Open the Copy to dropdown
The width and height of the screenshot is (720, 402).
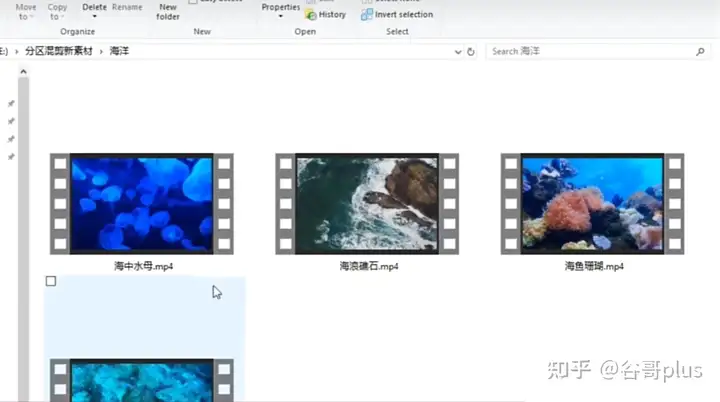coord(57,12)
